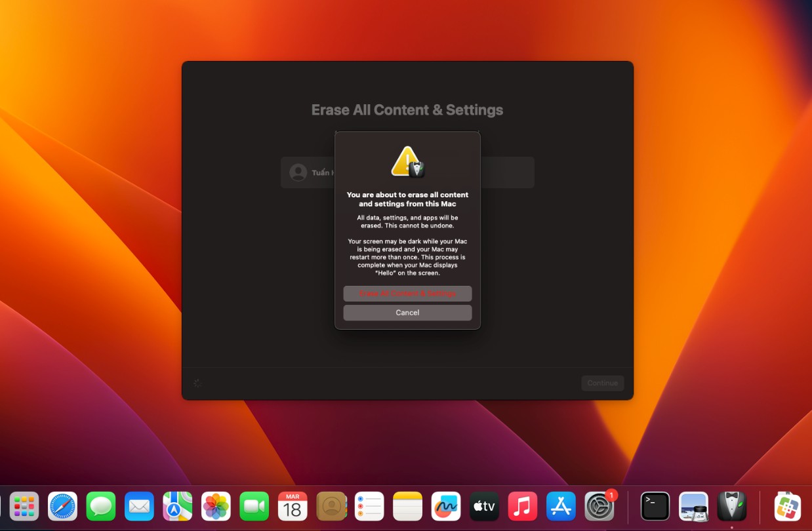Click the yellow warning icon in the dialog

[406, 161]
